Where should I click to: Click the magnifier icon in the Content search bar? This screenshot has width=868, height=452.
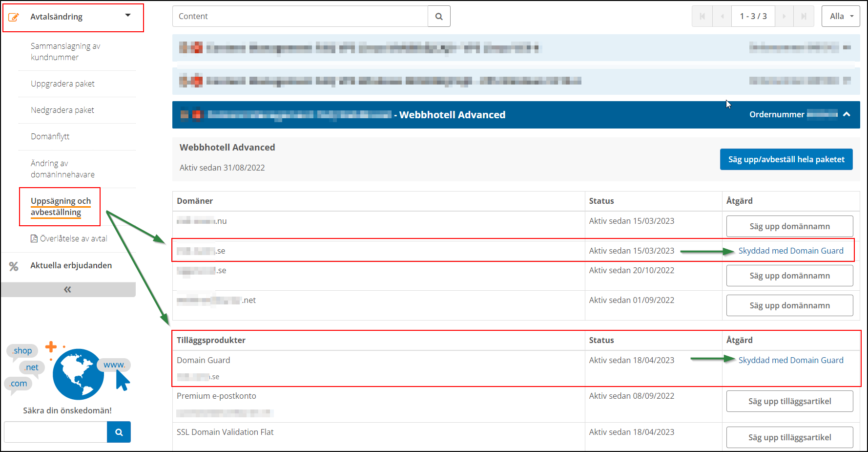(x=438, y=16)
